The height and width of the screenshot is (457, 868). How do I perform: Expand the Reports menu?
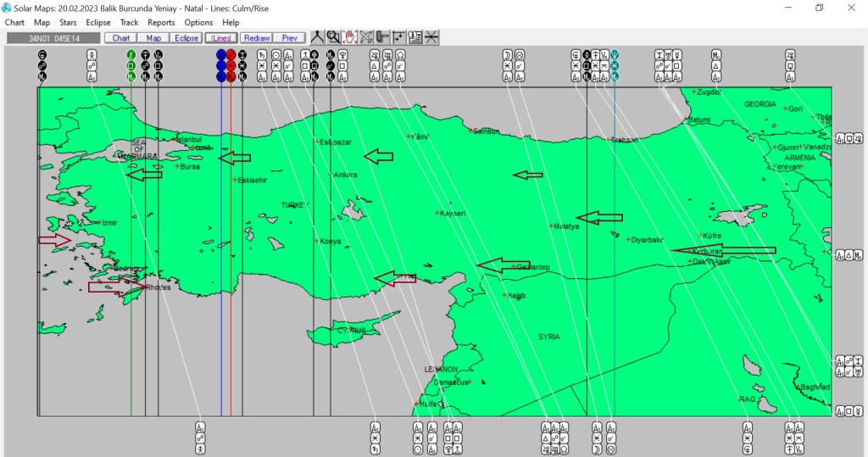tap(161, 23)
